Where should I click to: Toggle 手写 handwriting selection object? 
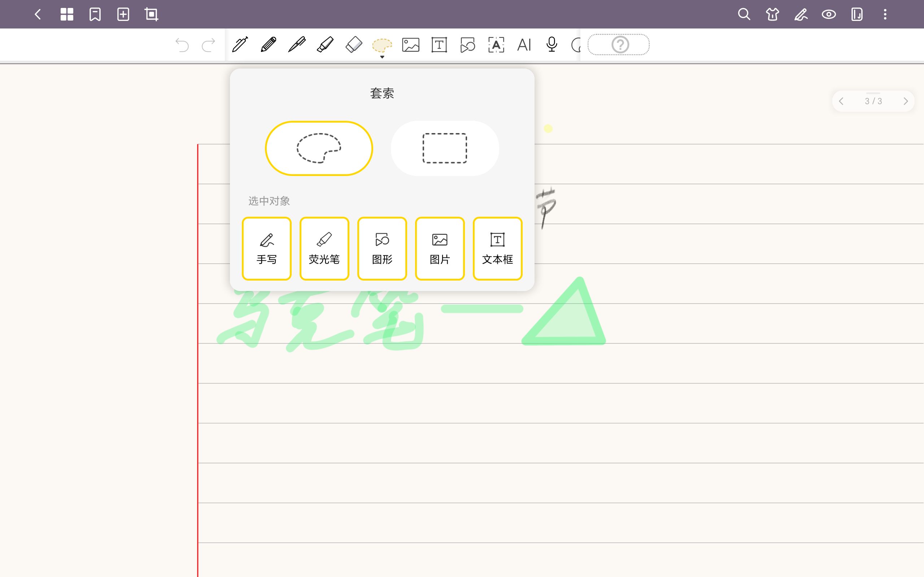(266, 248)
